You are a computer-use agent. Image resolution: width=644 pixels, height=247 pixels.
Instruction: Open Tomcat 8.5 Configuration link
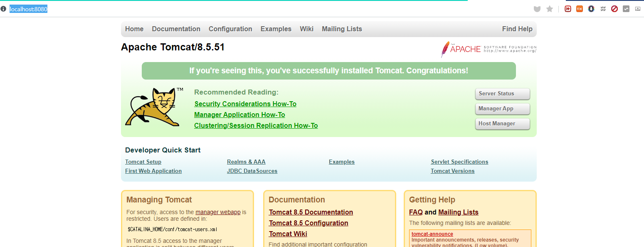coord(308,223)
